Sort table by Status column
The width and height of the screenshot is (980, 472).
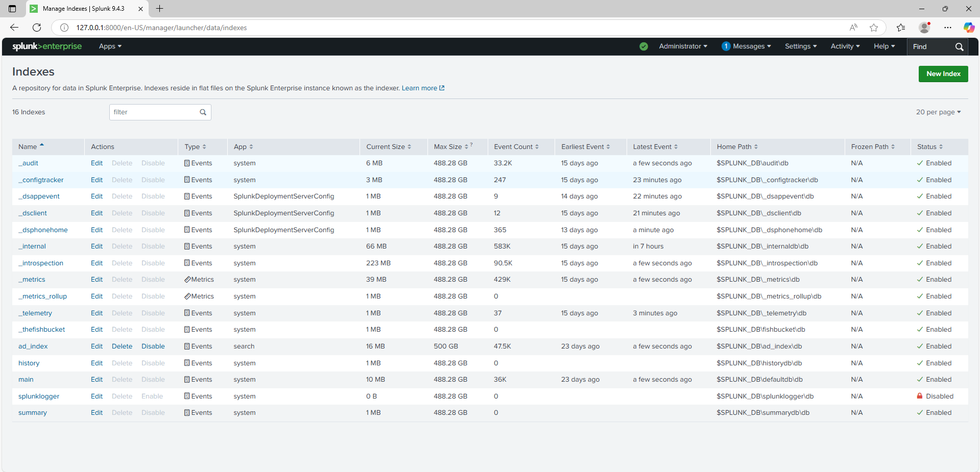tap(930, 147)
